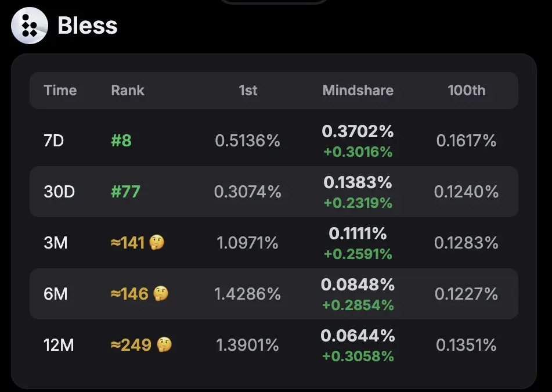552x392 pixels.
Task: Click the 100th column header
Action: point(467,91)
